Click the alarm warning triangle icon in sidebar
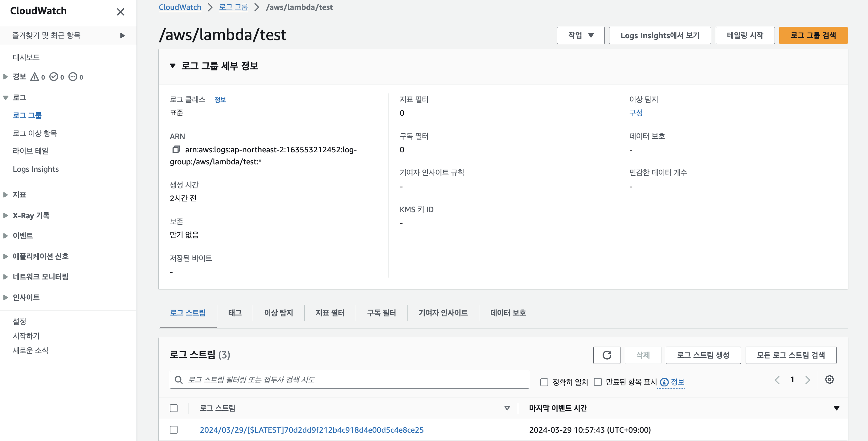This screenshot has width=868, height=441. click(35, 77)
